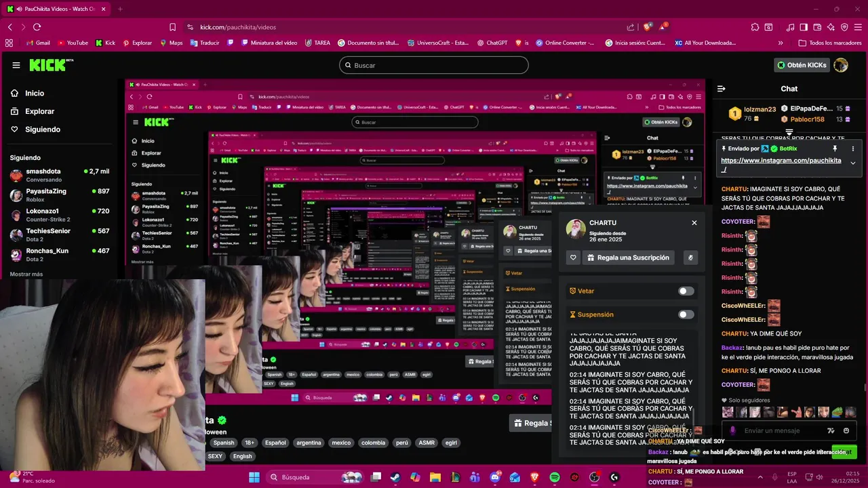Viewport: 868px width, 488px height.
Task: Expand the chat leaderboard chevron
Action: tap(789, 132)
